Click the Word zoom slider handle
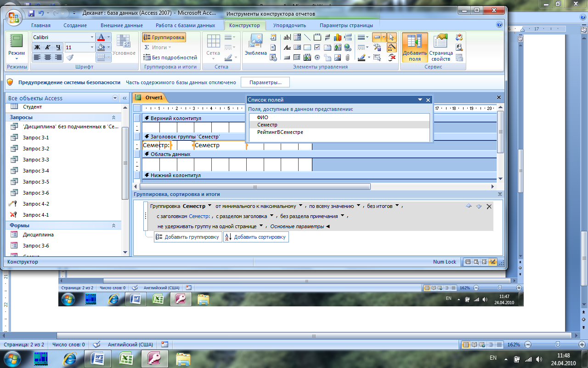 click(557, 345)
